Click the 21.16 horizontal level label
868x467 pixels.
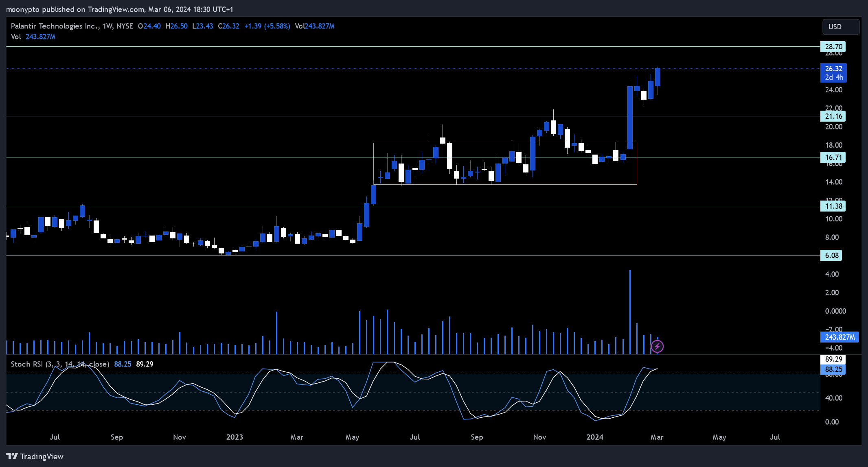[x=833, y=116]
